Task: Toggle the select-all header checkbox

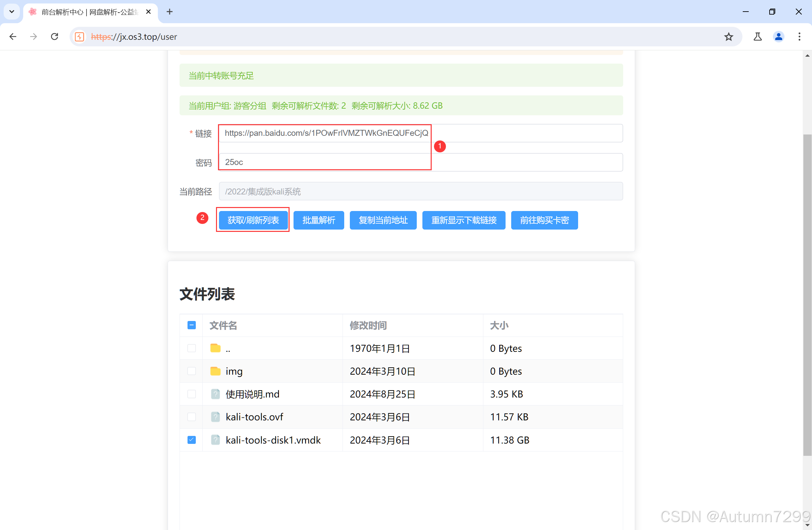Action: [x=192, y=325]
